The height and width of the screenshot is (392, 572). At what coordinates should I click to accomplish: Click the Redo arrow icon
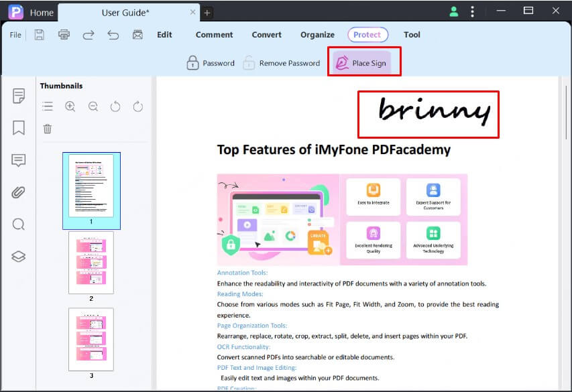[89, 35]
